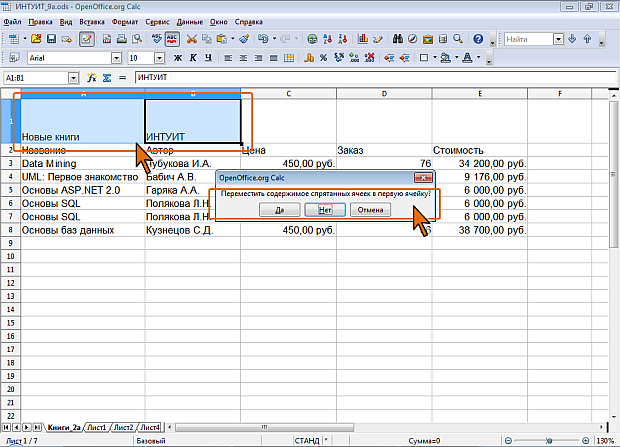Open the Arial font name dropdown

[x=116, y=58]
